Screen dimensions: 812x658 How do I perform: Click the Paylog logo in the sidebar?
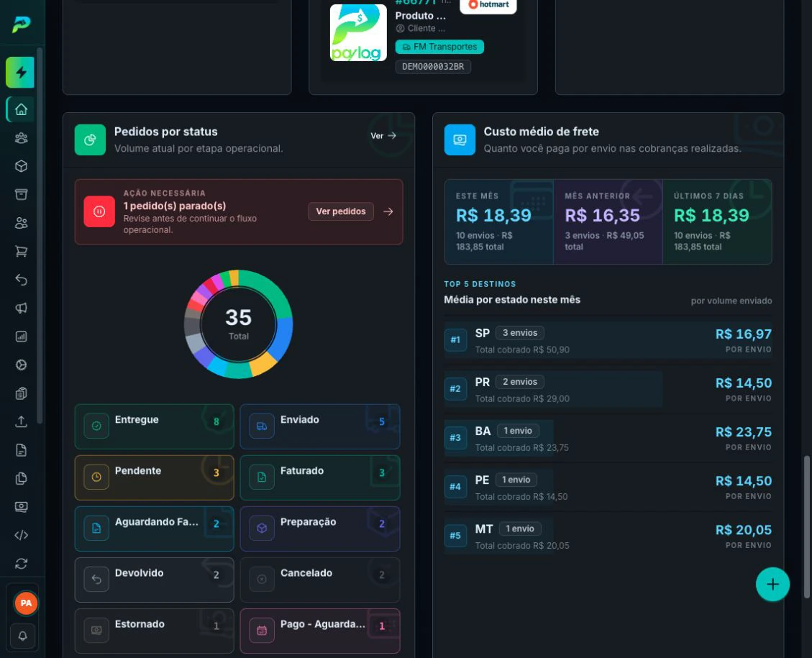(22, 24)
